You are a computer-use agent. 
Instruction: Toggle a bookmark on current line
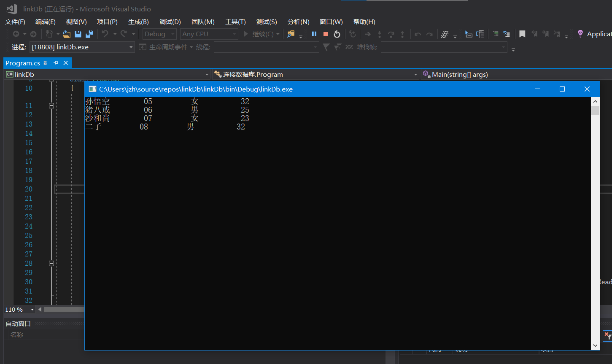[x=522, y=34]
